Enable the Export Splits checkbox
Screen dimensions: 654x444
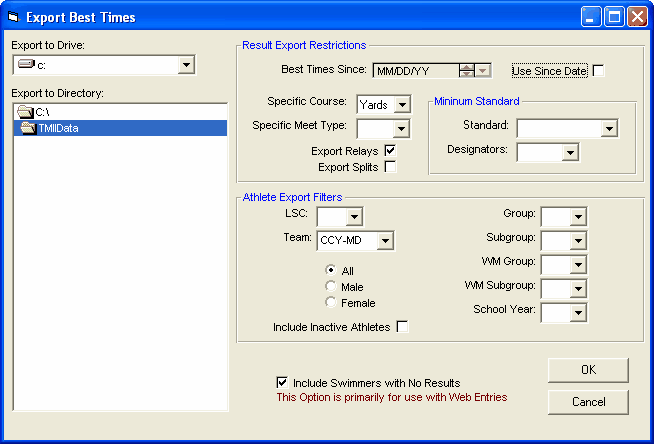pyautogui.click(x=391, y=167)
